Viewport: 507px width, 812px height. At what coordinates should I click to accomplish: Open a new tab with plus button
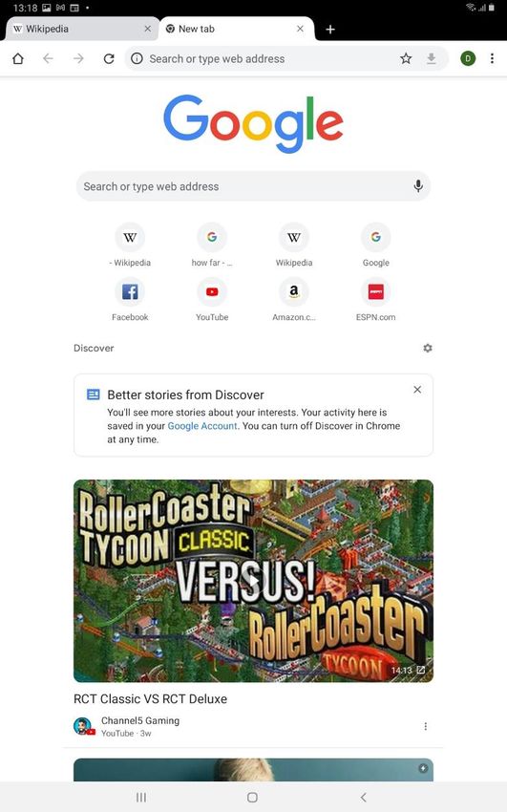pyautogui.click(x=330, y=30)
